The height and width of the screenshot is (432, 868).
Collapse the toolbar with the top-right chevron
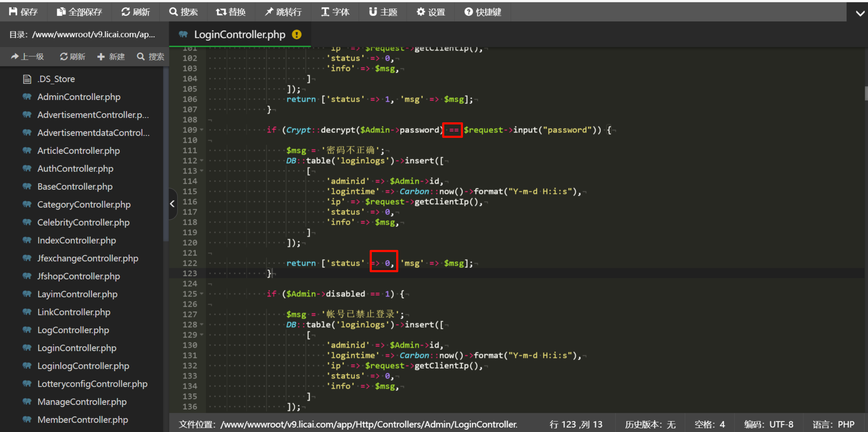860,13
